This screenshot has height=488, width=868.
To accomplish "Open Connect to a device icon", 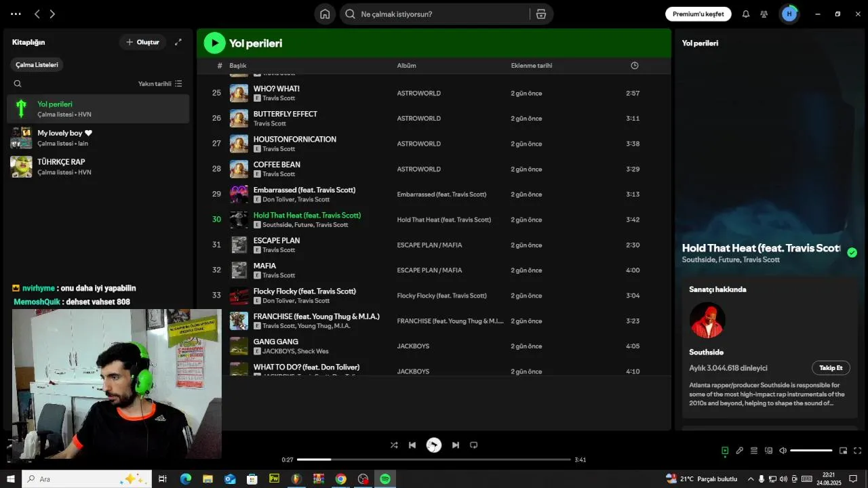I will pos(769,451).
